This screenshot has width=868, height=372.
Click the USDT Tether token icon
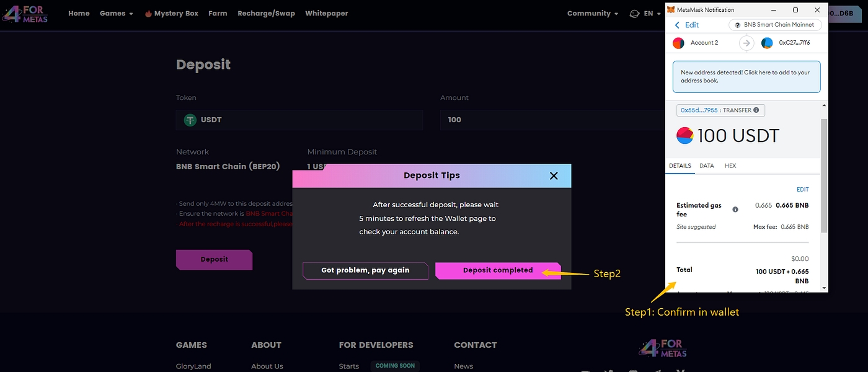pos(190,120)
